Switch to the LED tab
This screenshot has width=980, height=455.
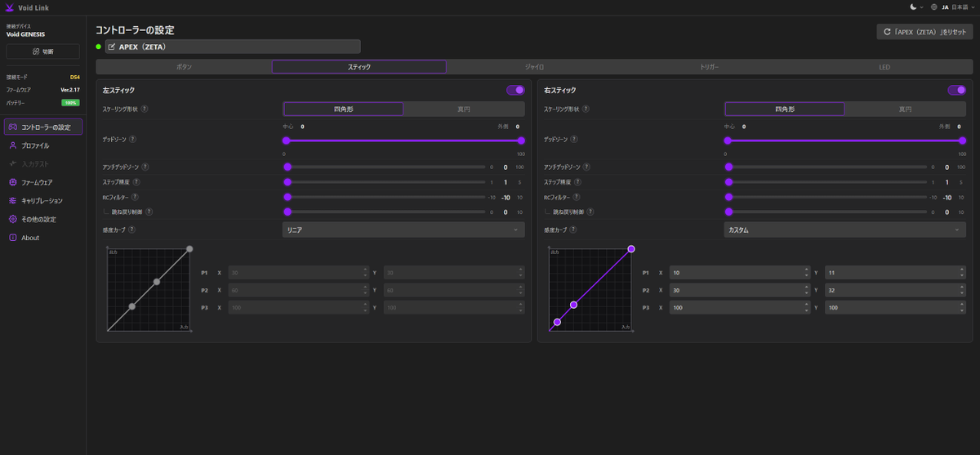point(884,67)
